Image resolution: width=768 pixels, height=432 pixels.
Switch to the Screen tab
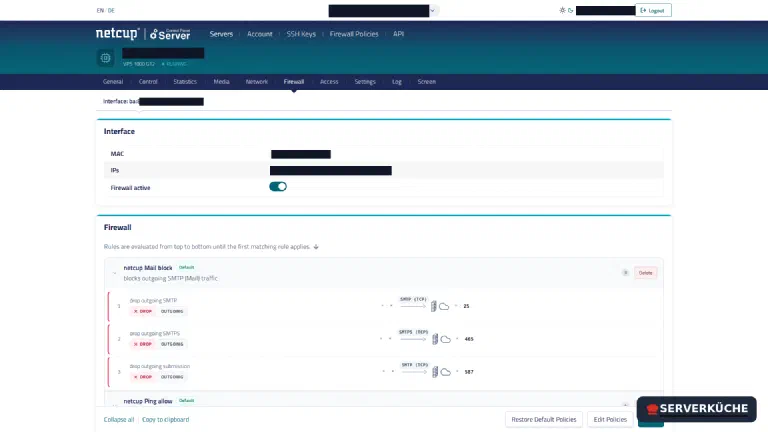pos(427,82)
